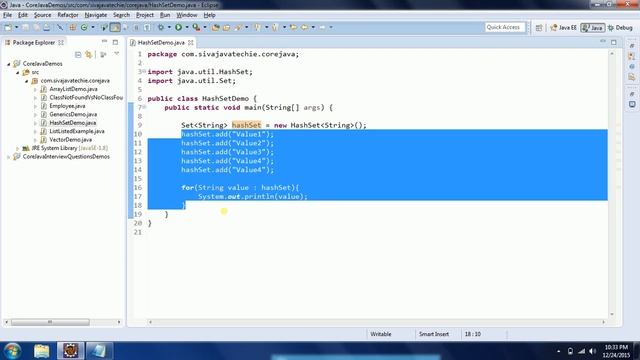Open the New file dropdown arrow

point(16,27)
